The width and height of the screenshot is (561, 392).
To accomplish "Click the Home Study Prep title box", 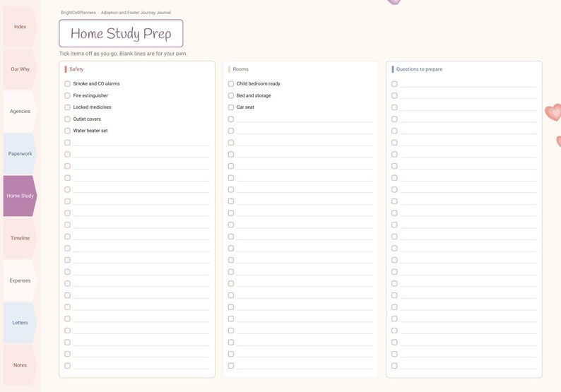I will (121, 33).
